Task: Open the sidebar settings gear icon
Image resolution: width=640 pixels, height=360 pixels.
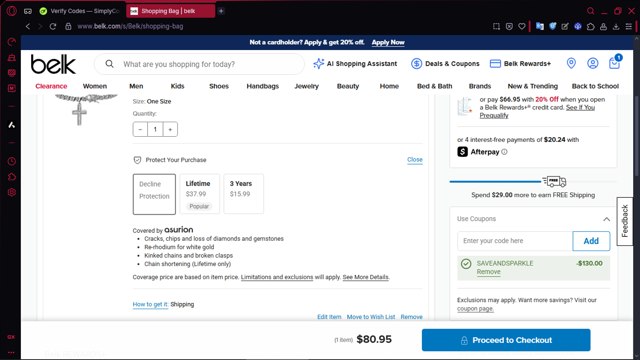Action: click(x=12, y=192)
